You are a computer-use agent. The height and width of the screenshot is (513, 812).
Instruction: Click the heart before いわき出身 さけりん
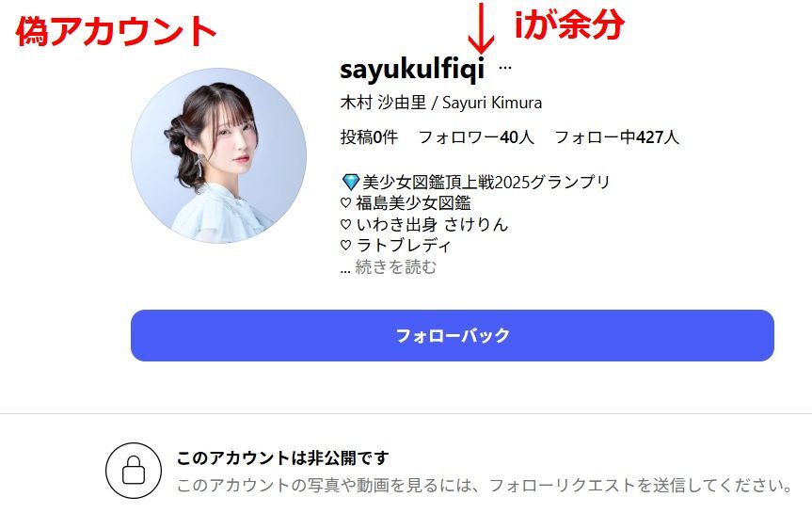click(346, 224)
